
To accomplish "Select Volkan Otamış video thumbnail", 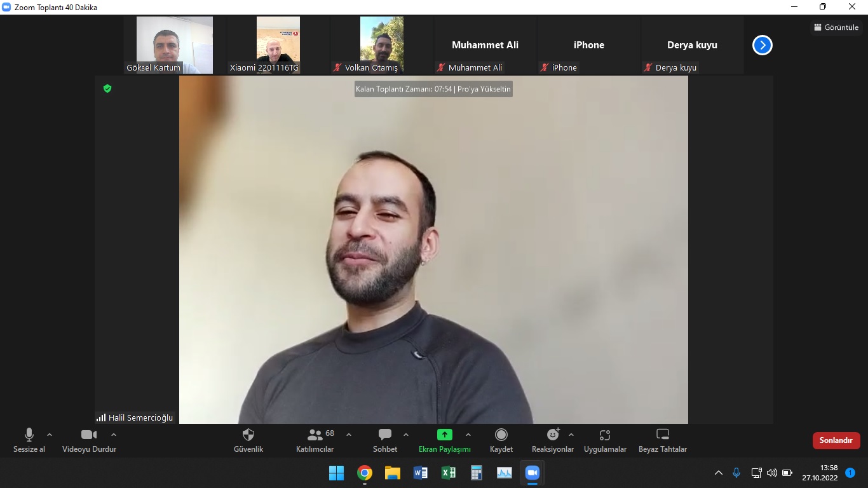I will [x=382, y=45].
